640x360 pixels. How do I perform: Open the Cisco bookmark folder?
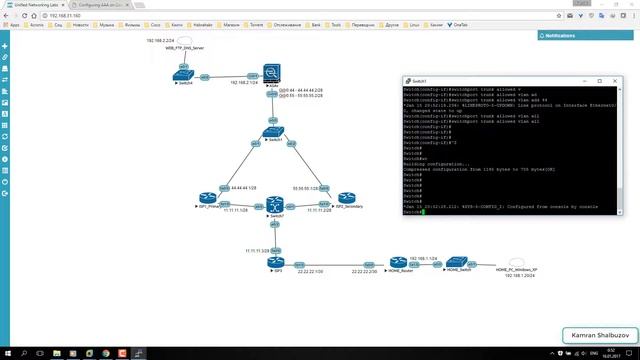(x=152, y=25)
